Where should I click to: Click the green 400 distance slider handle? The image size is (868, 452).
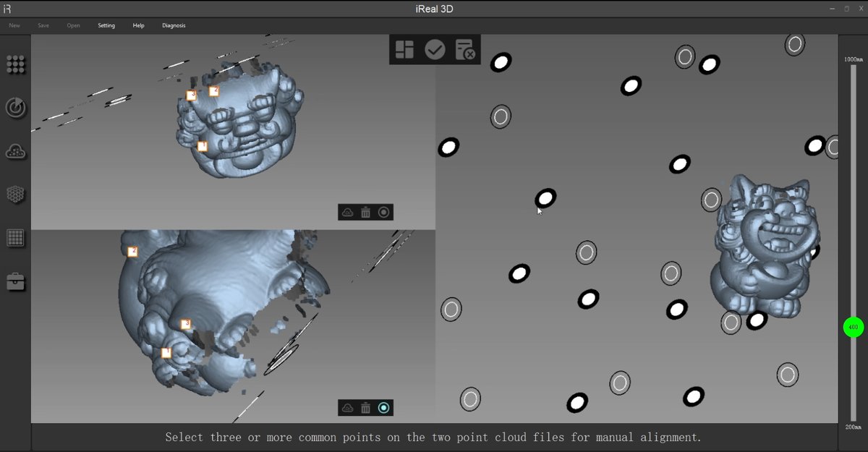coord(854,328)
